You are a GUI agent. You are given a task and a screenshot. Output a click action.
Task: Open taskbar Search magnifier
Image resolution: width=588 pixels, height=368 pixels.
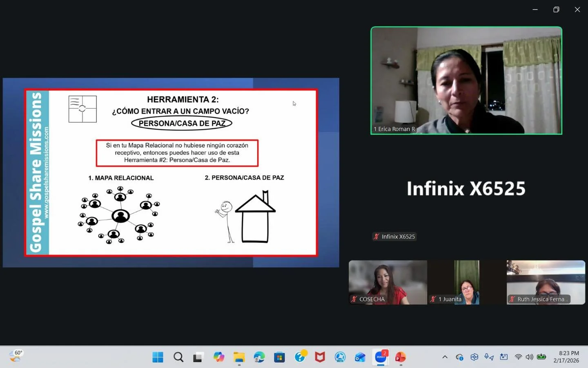pos(178,357)
